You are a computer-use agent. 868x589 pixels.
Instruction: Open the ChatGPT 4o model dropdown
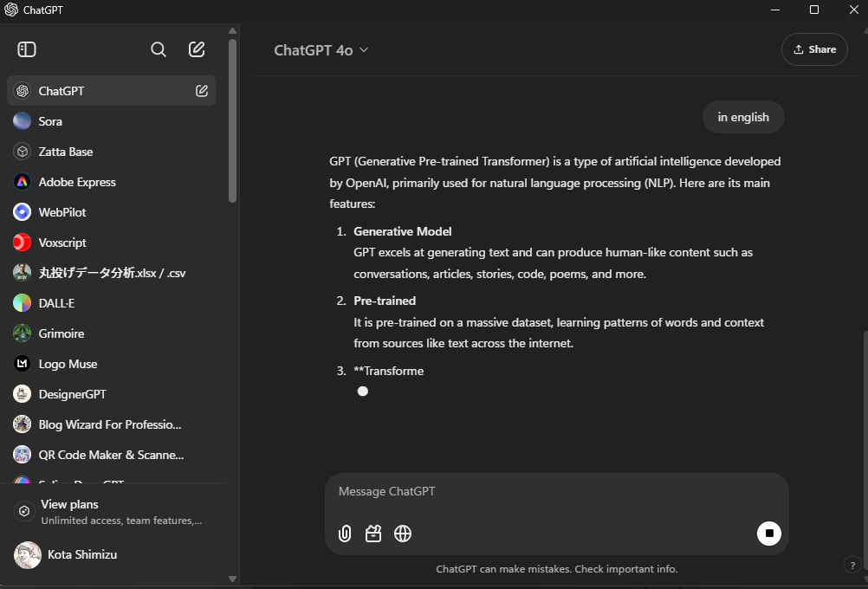[x=321, y=49]
